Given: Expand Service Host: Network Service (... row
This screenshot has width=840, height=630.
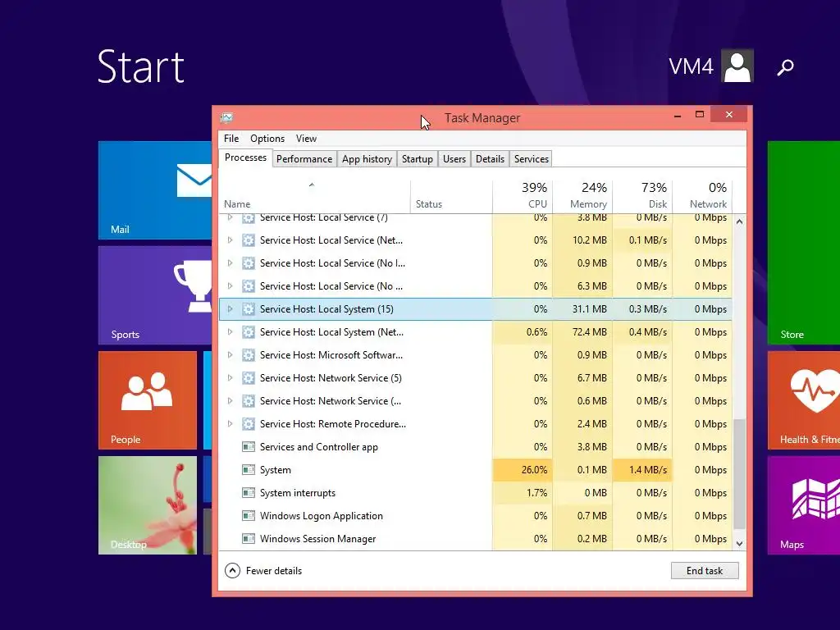Looking at the screenshot, I should [230, 400].
